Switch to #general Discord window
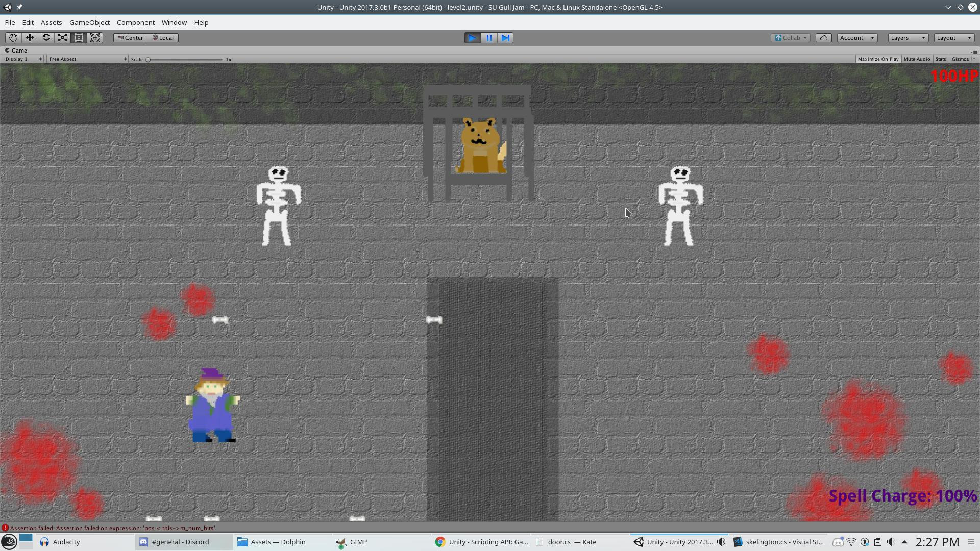 (x=184, y=542)
